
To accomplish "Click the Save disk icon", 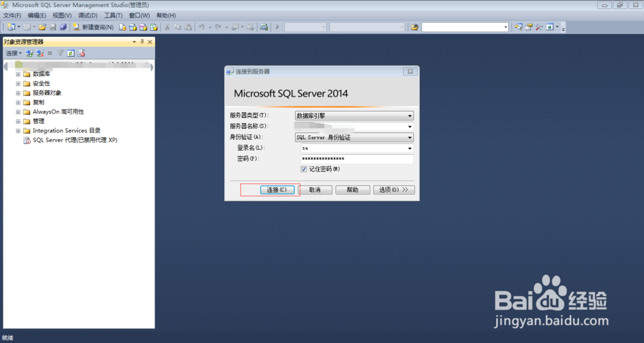I will (53, 27).
